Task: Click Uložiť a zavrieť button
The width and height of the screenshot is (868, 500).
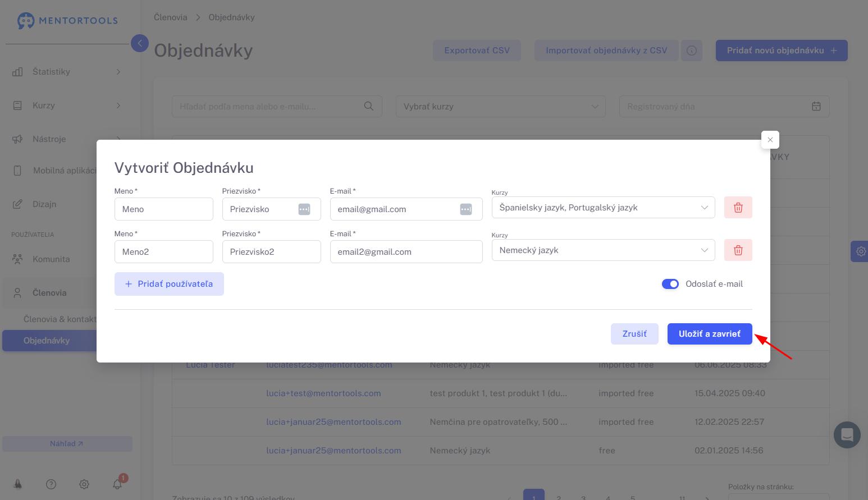Action: click(x=709, y=334)
